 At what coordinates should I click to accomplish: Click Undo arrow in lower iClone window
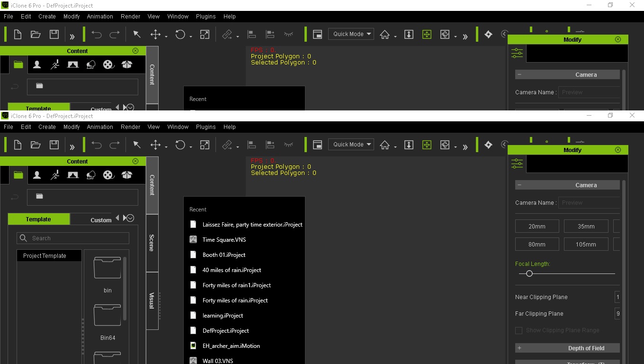pyautogui.click(x=97, y=145)
